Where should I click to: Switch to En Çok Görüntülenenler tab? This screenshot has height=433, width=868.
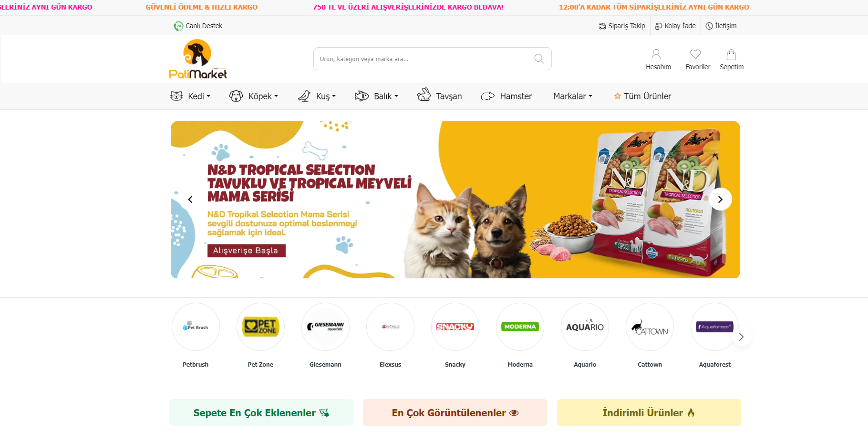455,412
